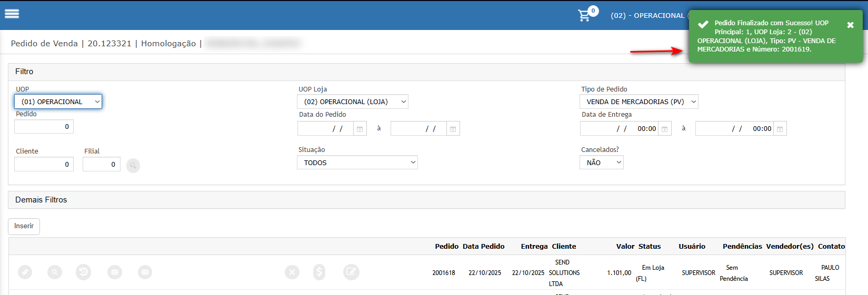Open calendar for Data de Entrega end

coord(780,129)
